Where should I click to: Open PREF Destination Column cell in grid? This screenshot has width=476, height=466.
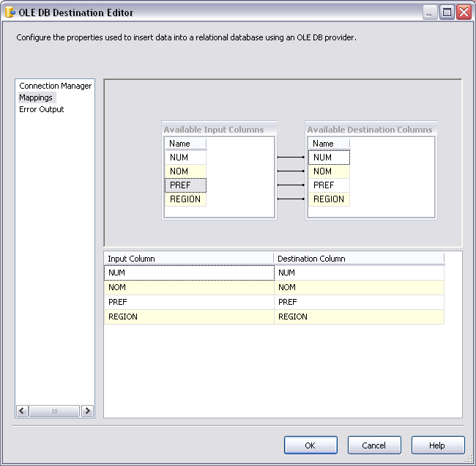(x=359, y=302)
